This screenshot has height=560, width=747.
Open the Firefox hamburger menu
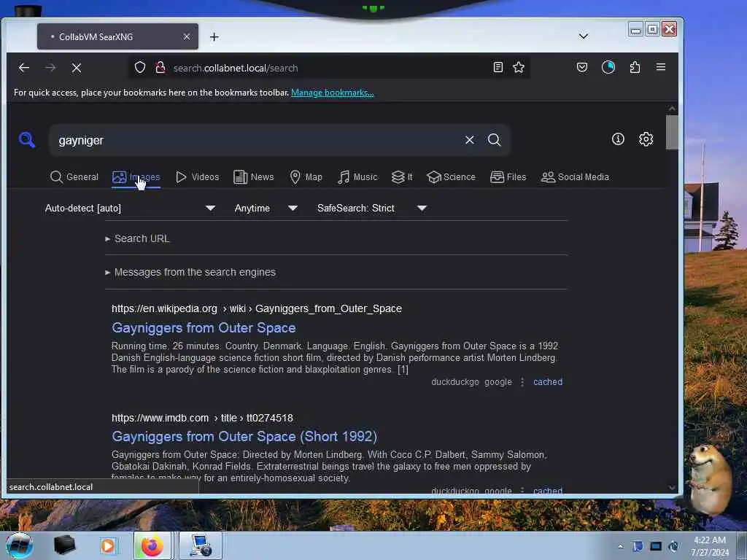pos(661,67)
